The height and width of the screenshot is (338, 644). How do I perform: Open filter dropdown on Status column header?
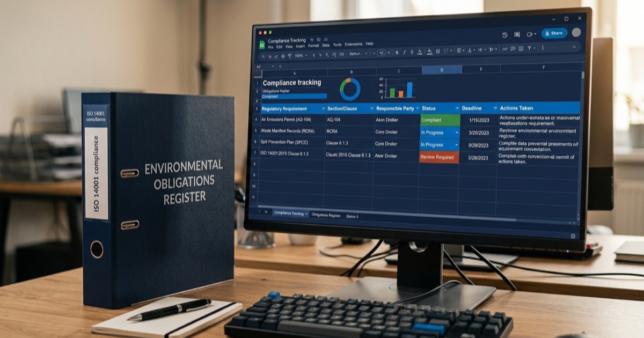pyautogui.click(x=457, y=108)
